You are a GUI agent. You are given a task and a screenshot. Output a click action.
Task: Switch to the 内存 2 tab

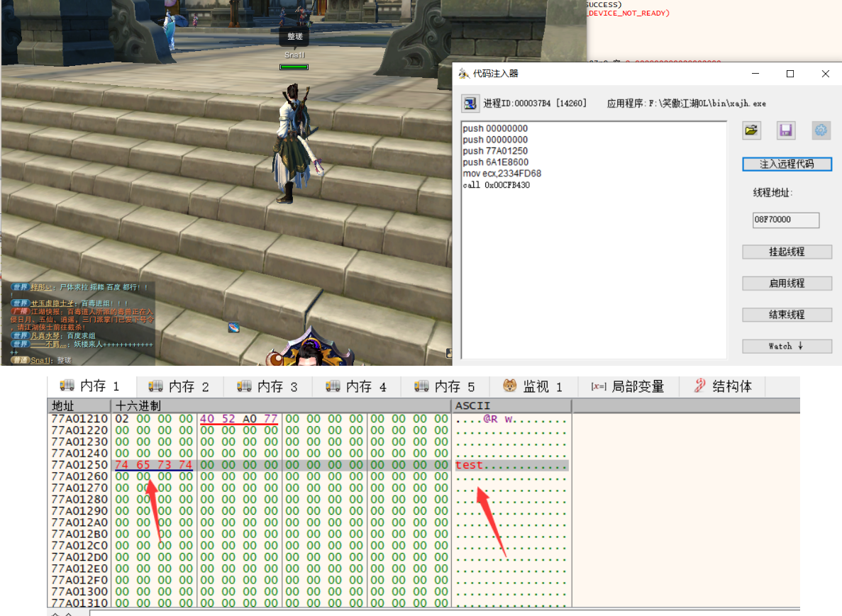[178, 386]
